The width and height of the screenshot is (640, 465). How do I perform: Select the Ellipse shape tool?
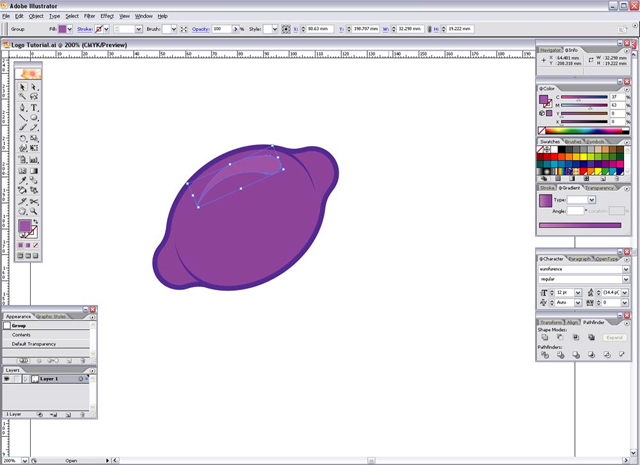34,118
